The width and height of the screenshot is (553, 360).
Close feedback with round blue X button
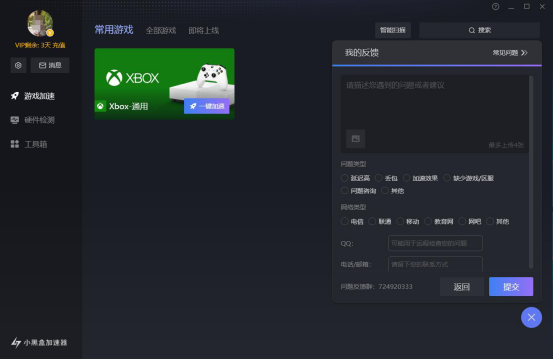pos(531,317)
